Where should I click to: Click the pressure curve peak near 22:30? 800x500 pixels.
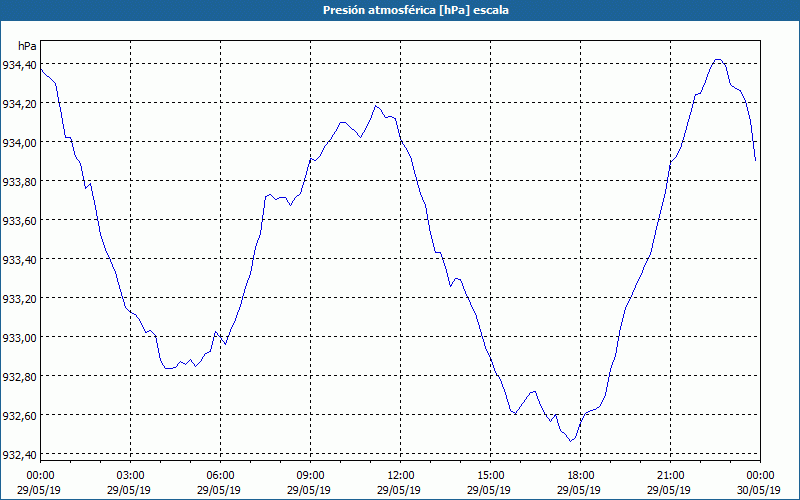pyautogui.click(x=718, y=60)
